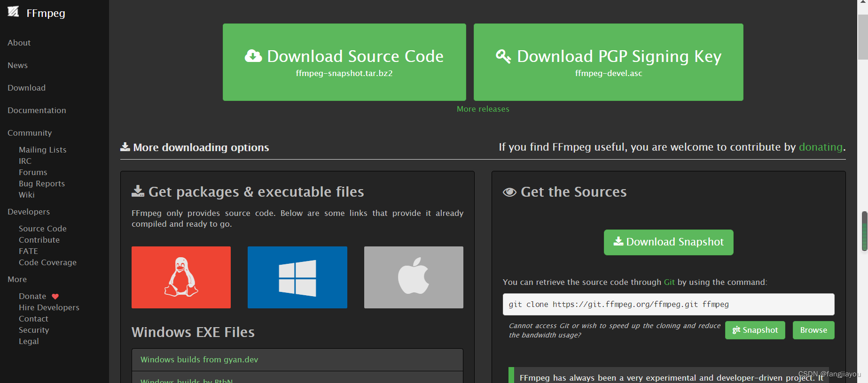
Task: Open the Apple macOS packages tile
Action: pos(414,277)
